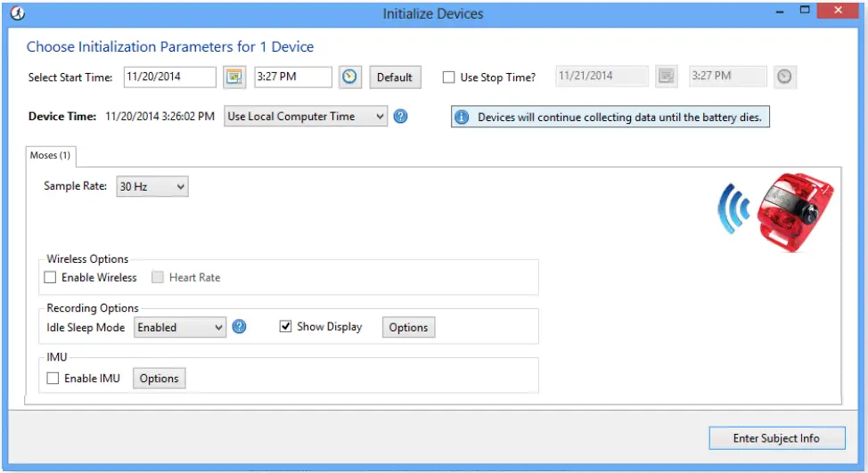Maximize the Initialize Devices window

pyautogui.click(x=805, y=10)
